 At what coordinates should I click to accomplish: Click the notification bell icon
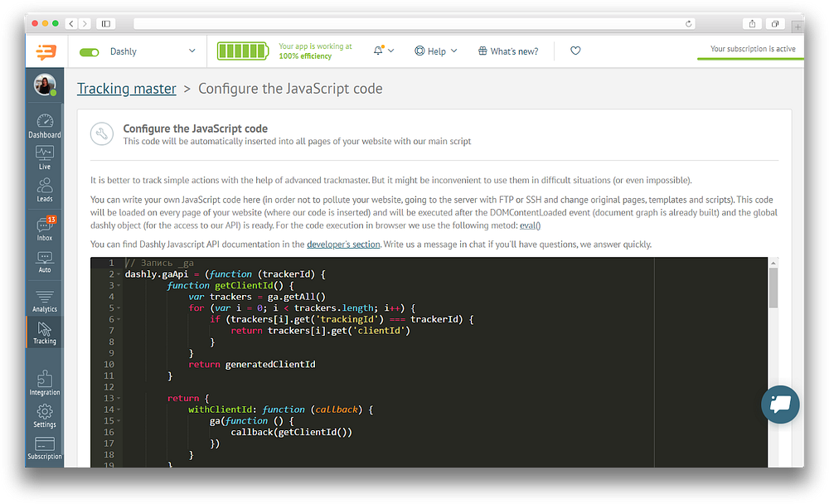378,51
